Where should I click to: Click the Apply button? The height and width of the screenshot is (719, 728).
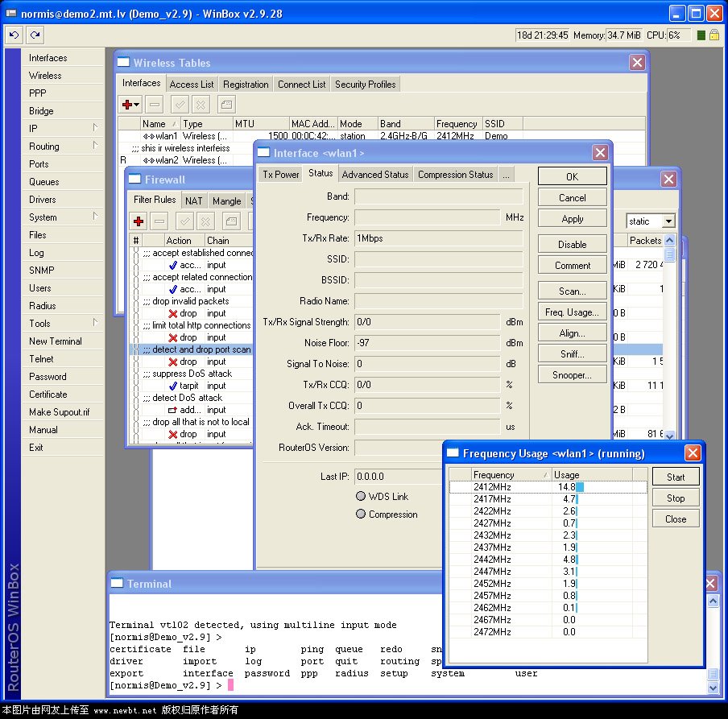point(572,219)
